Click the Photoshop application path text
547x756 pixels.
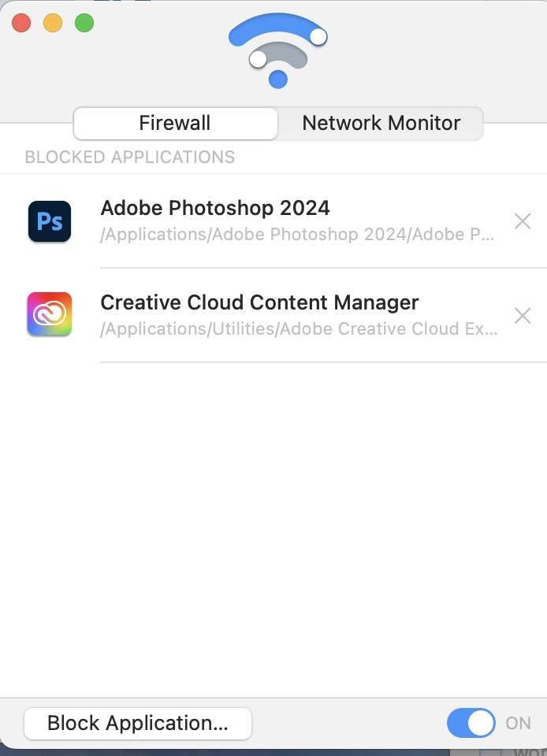click(x=298, y=235)
